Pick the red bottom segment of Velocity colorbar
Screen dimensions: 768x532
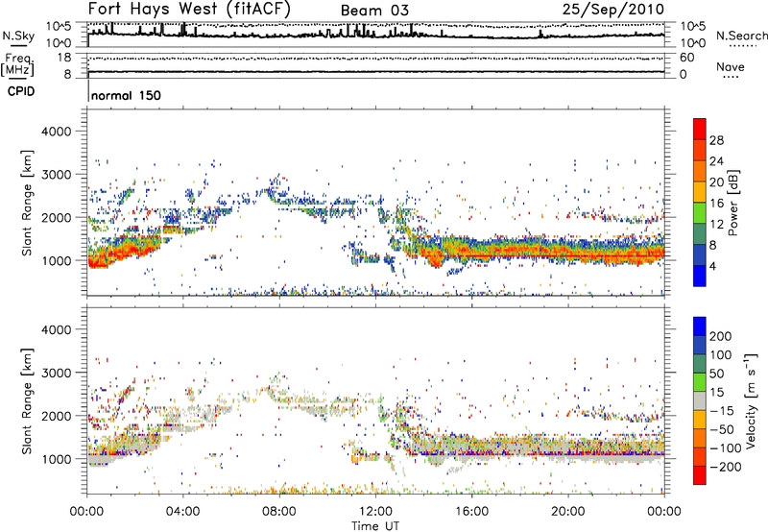click(700, 475)
